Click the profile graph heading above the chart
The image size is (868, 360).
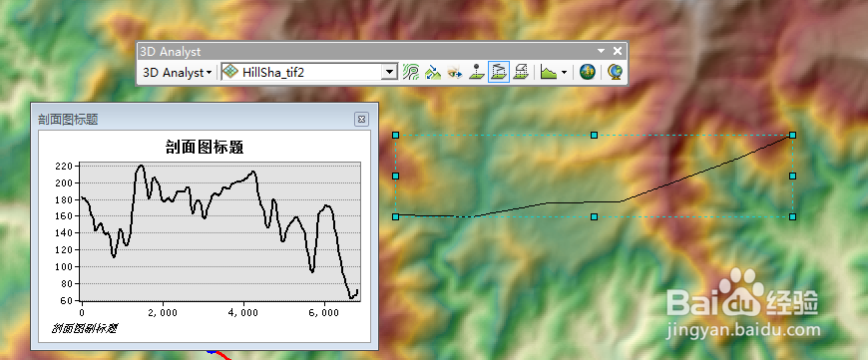click(x=205, y=148)
